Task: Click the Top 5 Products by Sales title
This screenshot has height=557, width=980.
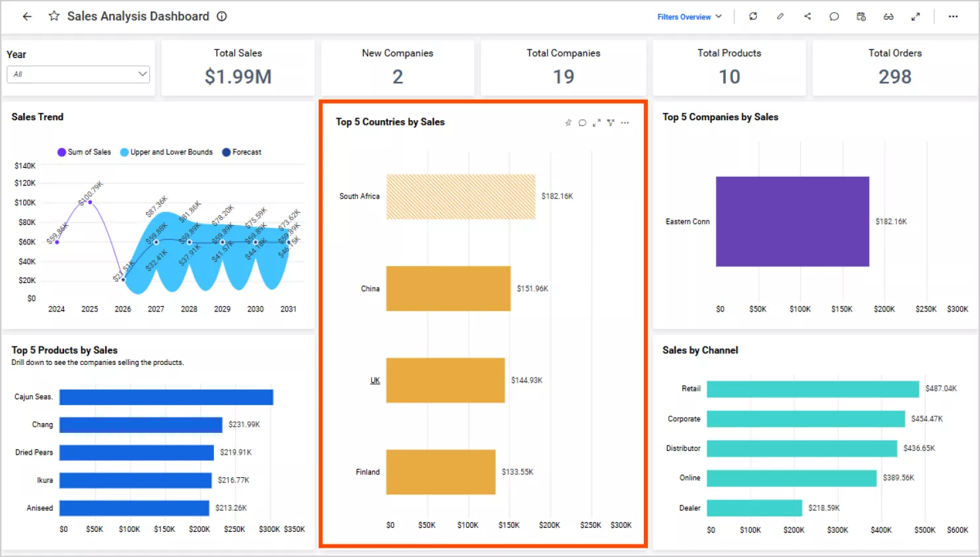Action: pyautogui.click(x=65, y=350)
